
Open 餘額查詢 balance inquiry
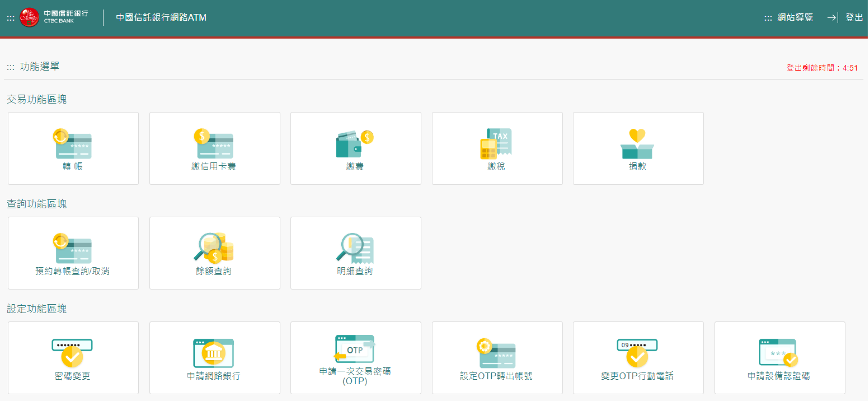click(214, 253)
